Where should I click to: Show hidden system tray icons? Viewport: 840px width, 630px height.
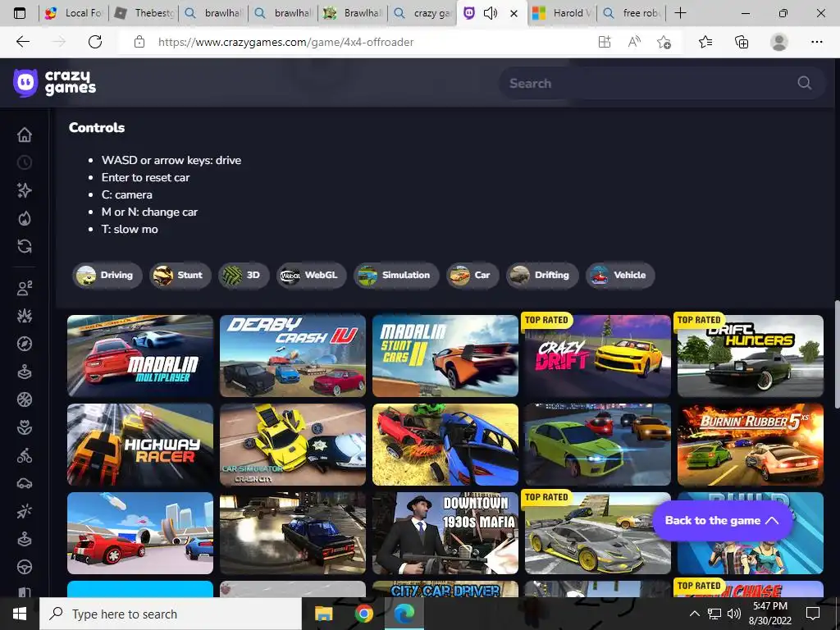(694, 614)
